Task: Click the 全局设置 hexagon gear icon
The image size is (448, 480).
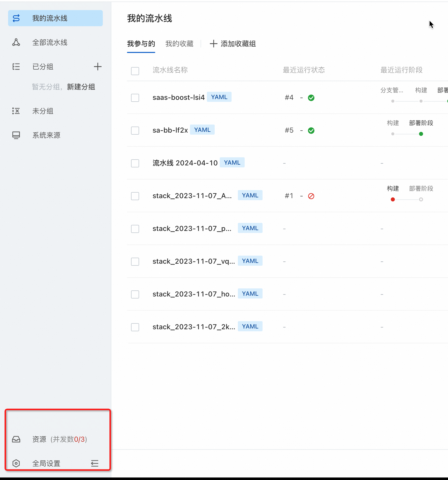Action: [x=16, y=463]
